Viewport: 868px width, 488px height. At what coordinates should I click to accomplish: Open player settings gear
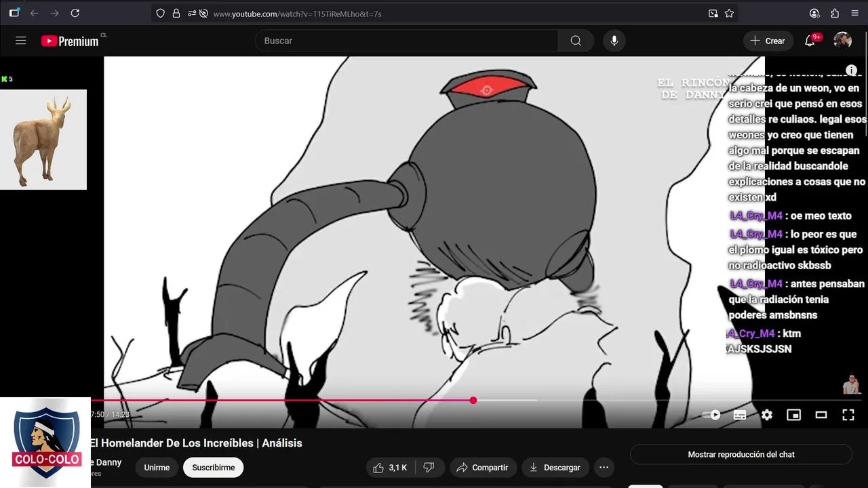767,415
